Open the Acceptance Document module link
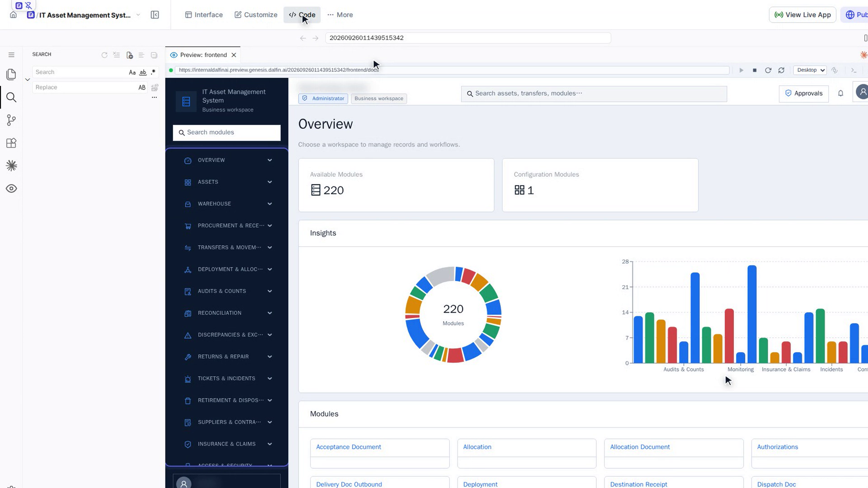This screenshot has height=488, width=868. 349,447
